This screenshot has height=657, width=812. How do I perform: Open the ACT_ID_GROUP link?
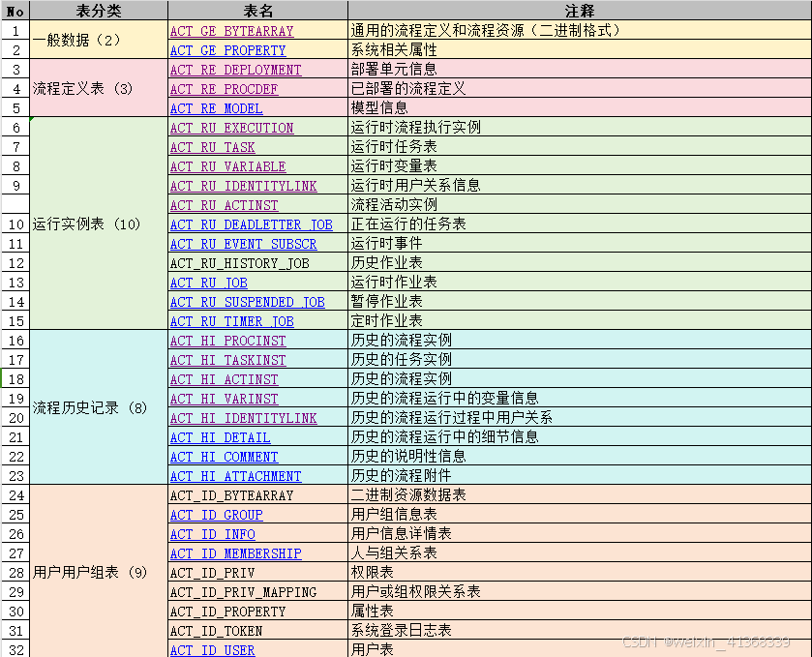click(x=217, y=515)
